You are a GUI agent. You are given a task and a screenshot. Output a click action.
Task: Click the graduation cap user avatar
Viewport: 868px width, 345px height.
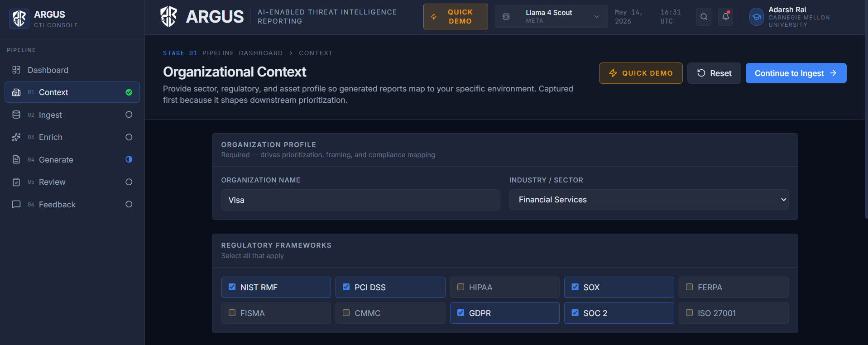pyautogui.click(x=756, y=17)
